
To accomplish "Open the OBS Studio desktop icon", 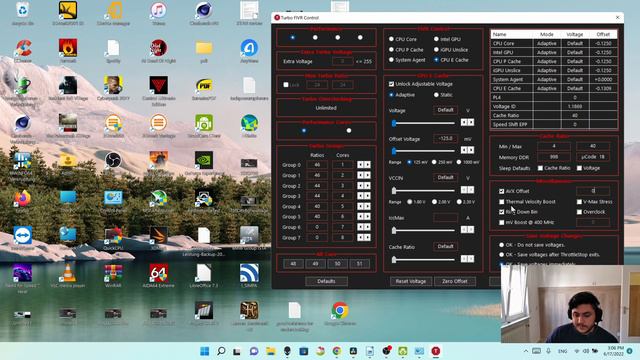I will tap(113, 160).
